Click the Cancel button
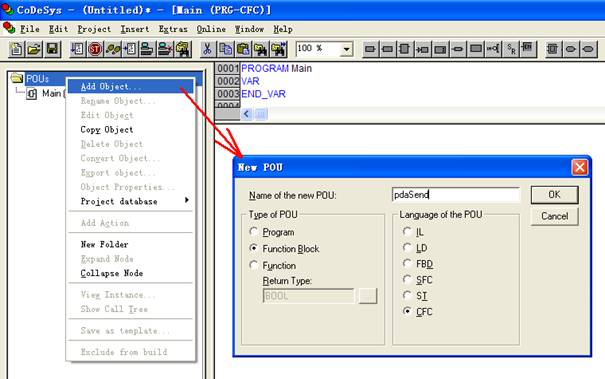The image size is (605, 379). [554, 217]
